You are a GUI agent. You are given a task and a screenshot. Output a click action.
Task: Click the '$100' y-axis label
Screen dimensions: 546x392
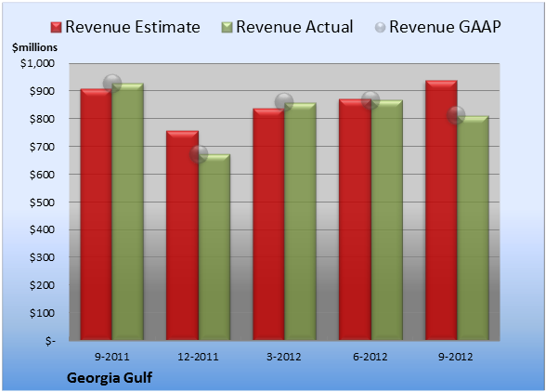point(42,313)
